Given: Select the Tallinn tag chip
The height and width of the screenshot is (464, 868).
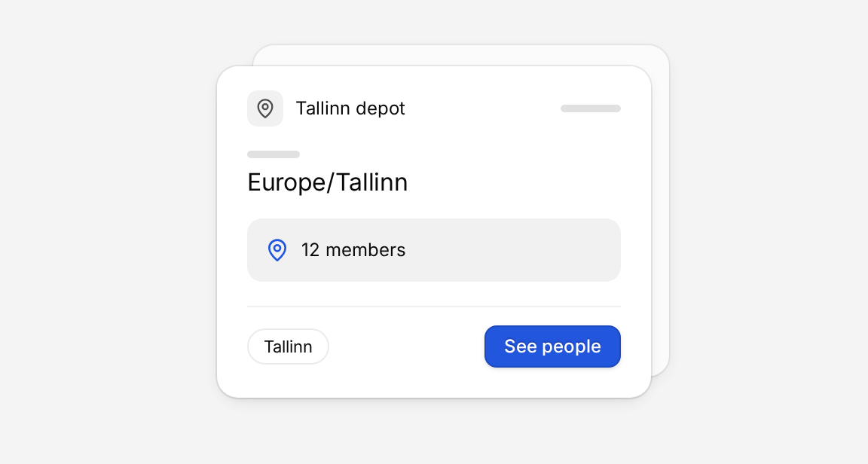Looking at the screenshot, I should 288,346.
